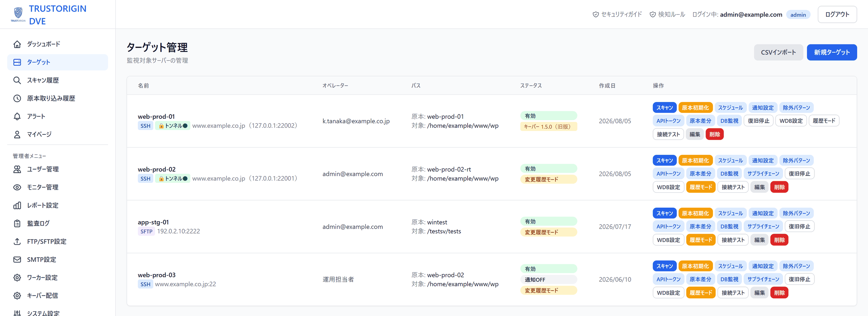Click creation date 2026/07/17
Image resolution: width=868 pixels, height=316 pixels.
point(615,227)
